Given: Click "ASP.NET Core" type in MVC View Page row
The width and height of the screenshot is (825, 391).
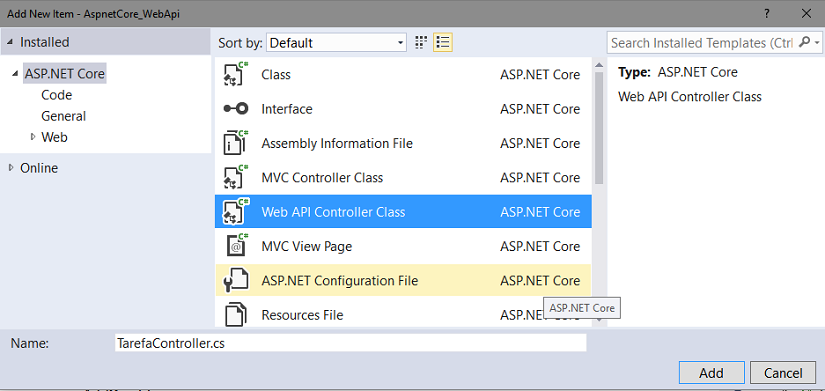Looking at the screenshot, I should point(540,246).
